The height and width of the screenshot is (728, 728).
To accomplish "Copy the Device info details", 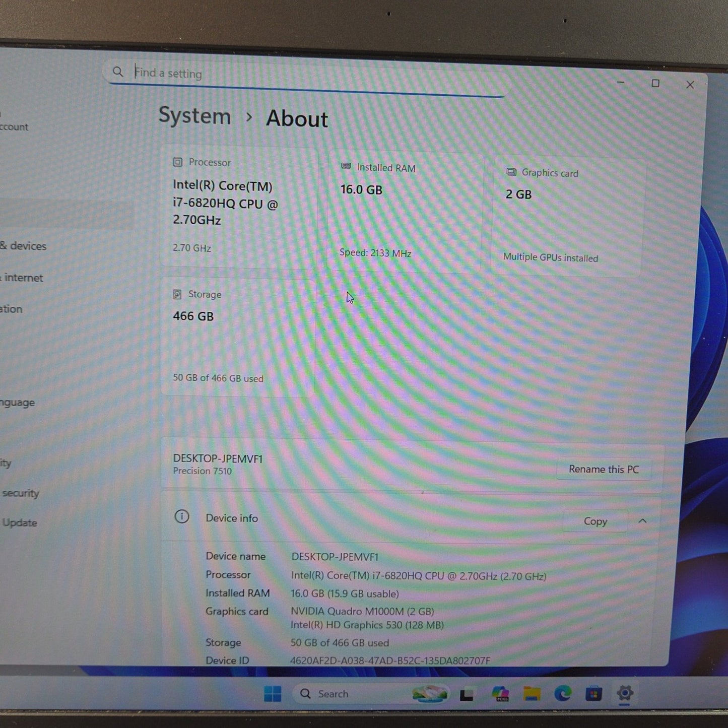I will coord(595,521).
